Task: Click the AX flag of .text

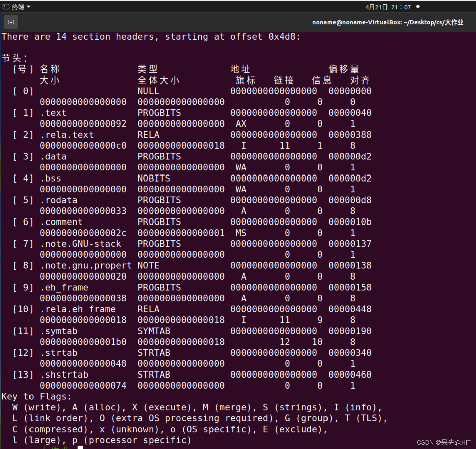Action: [241, 124]
